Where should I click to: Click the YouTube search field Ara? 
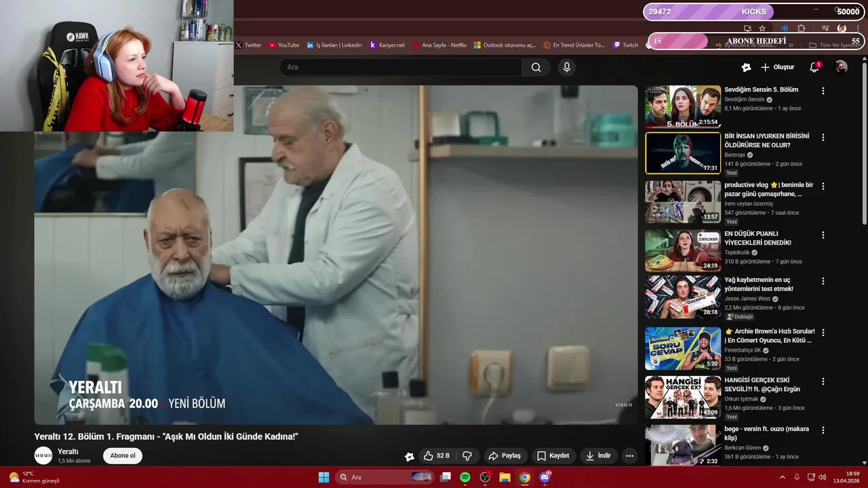401,67
